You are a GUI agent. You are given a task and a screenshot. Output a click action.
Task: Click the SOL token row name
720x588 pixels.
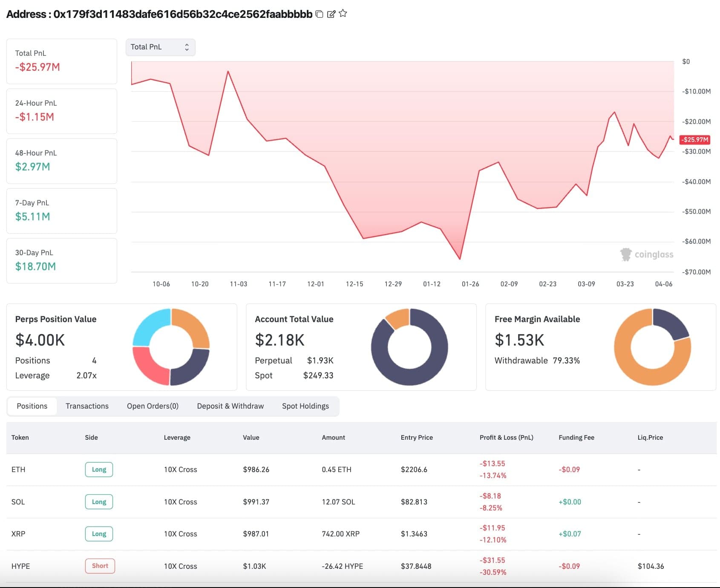click(18, 502)
